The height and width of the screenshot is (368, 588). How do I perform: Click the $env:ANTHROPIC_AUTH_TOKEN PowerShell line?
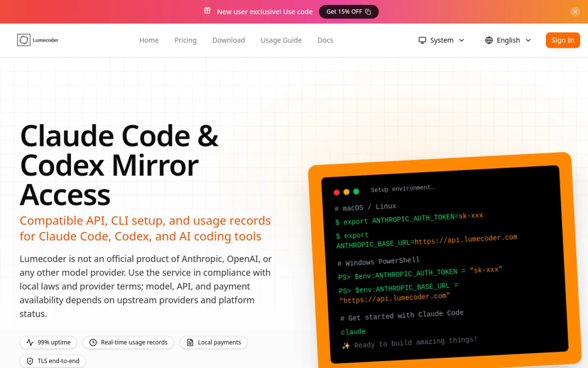420,273
